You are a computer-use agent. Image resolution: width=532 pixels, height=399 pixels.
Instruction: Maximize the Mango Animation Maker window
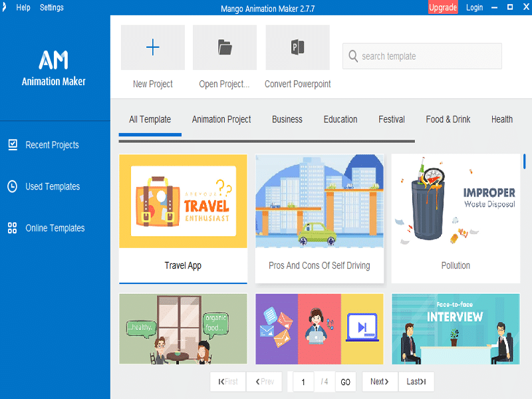[510, 7]
